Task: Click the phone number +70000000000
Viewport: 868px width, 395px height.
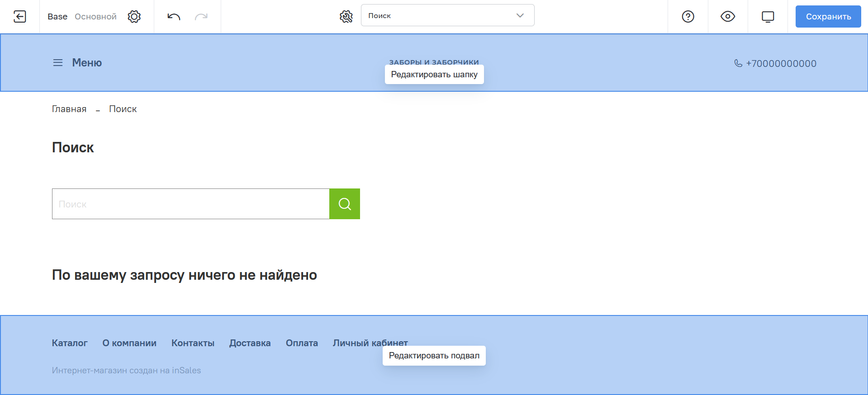Action: (781, 64)
